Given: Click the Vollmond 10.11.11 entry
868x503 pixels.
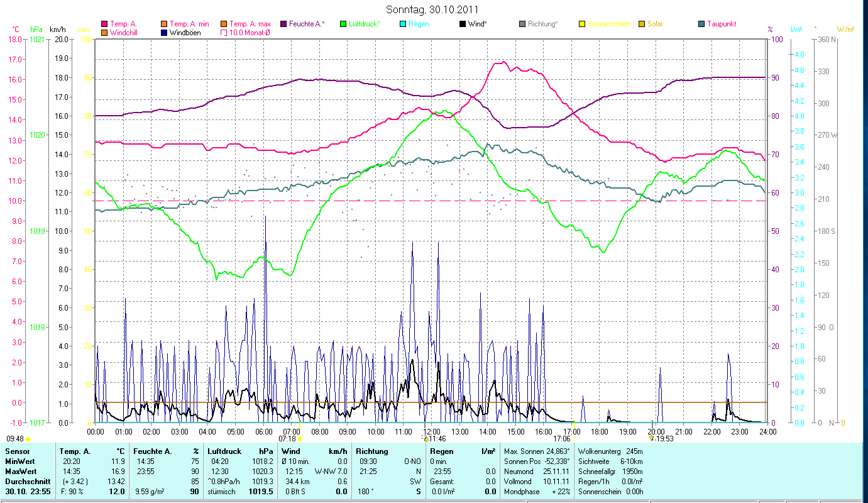Looking at the screenshot, I should click(x=537, y=482).
